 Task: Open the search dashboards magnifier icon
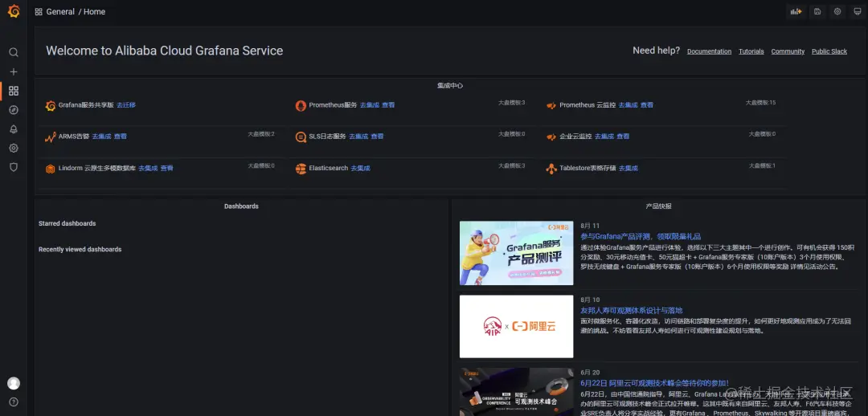[x=14, y=52]
